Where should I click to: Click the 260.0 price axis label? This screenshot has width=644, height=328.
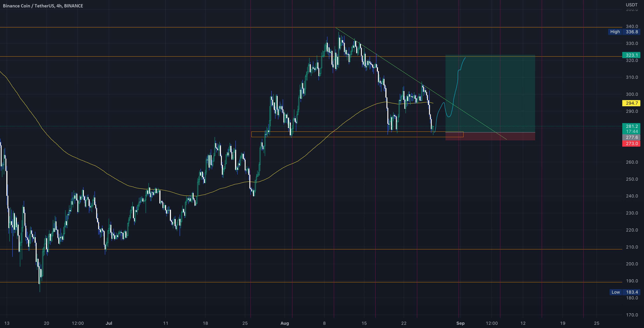[632, 162]
